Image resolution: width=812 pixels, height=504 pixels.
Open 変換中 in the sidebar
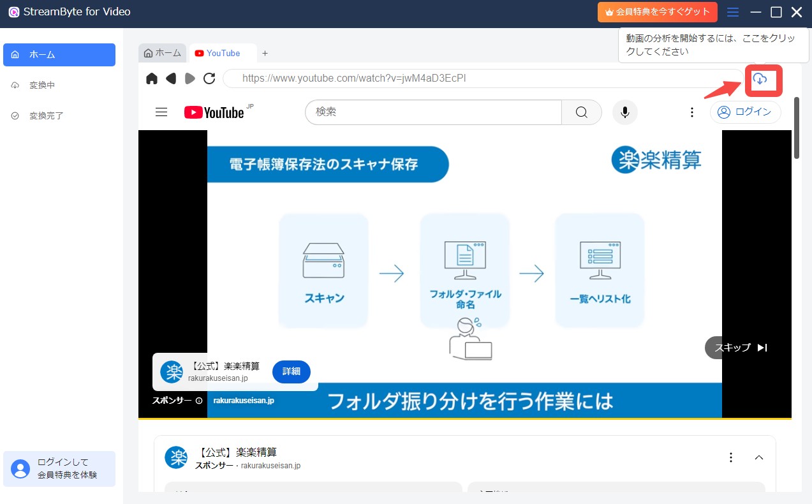pos(59,85)
